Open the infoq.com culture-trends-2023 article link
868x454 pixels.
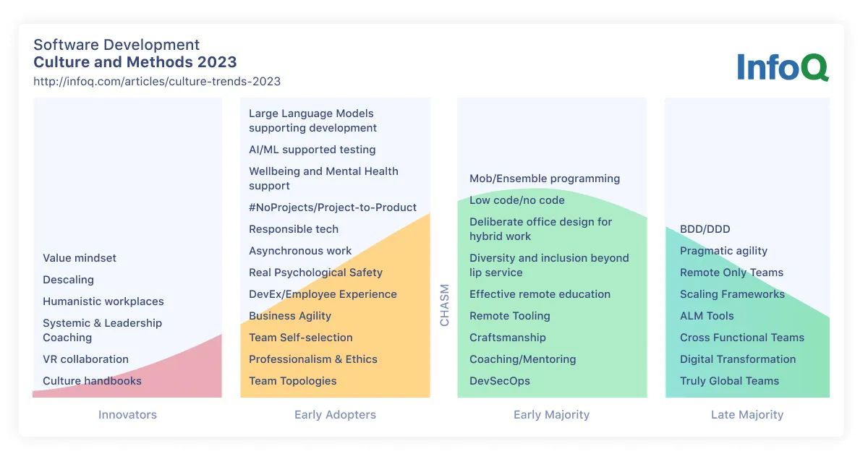pos(157,82)
